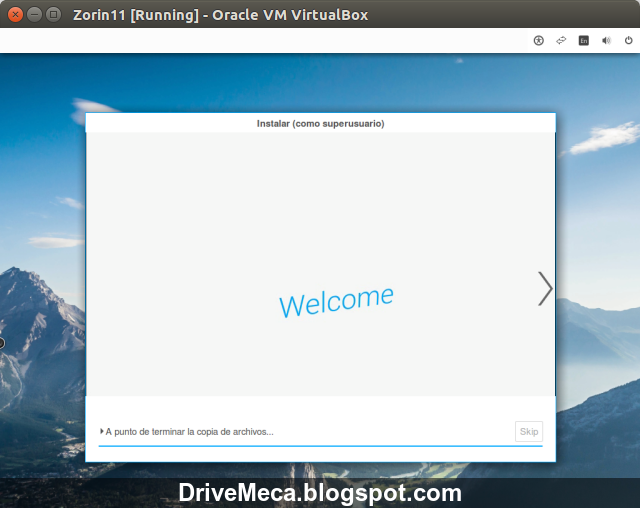Minimize the Zorin11 VirtualBox window
This screenshot has width=640, height=508.
(x=34, y=15)
